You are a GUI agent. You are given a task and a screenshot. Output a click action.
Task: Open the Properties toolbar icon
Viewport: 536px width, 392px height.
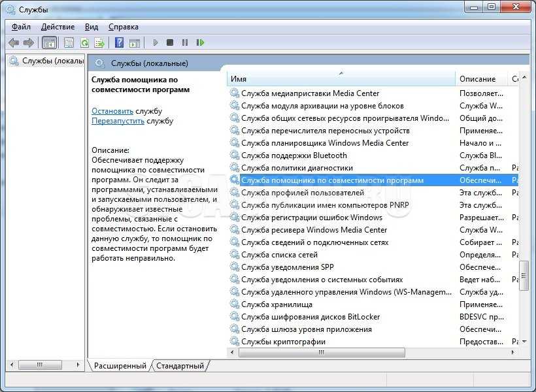(69, 42)
